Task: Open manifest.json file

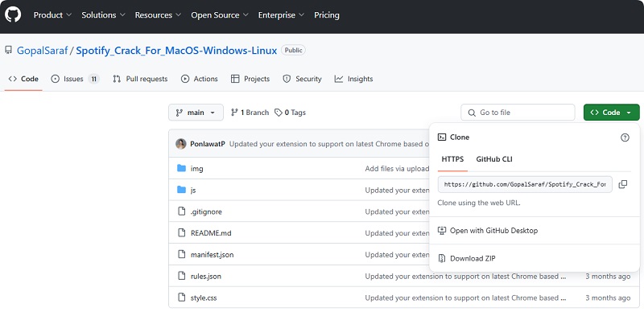Action: coord(212,255)
